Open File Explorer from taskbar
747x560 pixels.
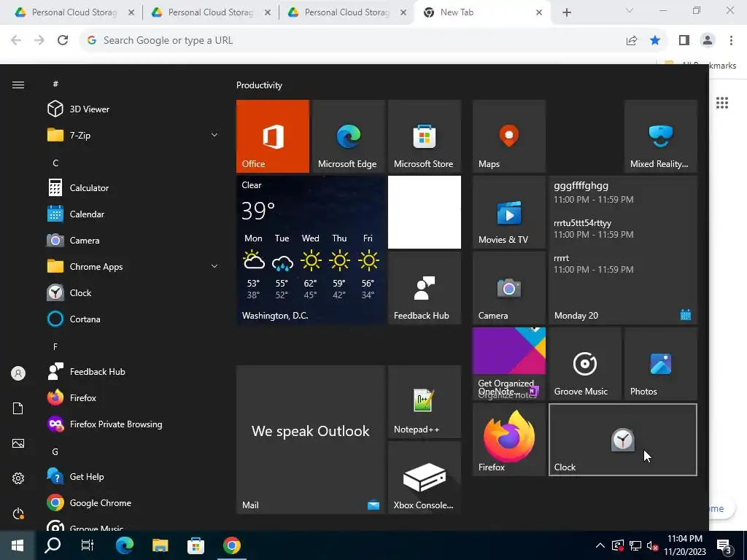160,545
